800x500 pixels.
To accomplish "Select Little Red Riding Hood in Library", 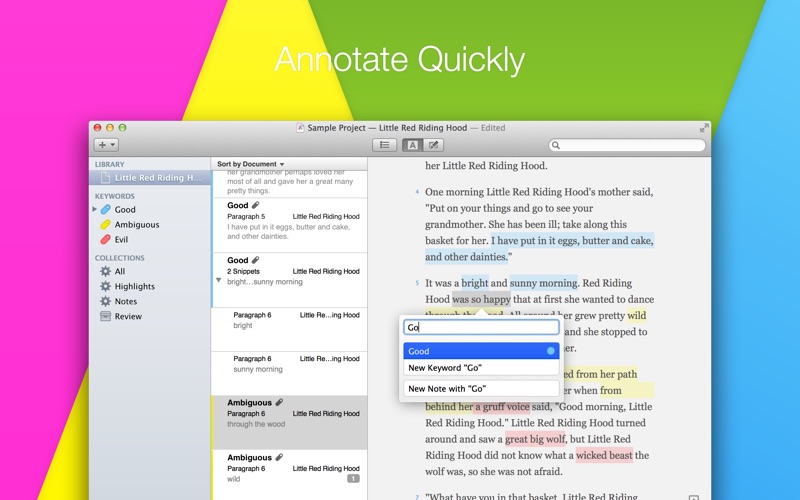I will click(x=154, y=178).
